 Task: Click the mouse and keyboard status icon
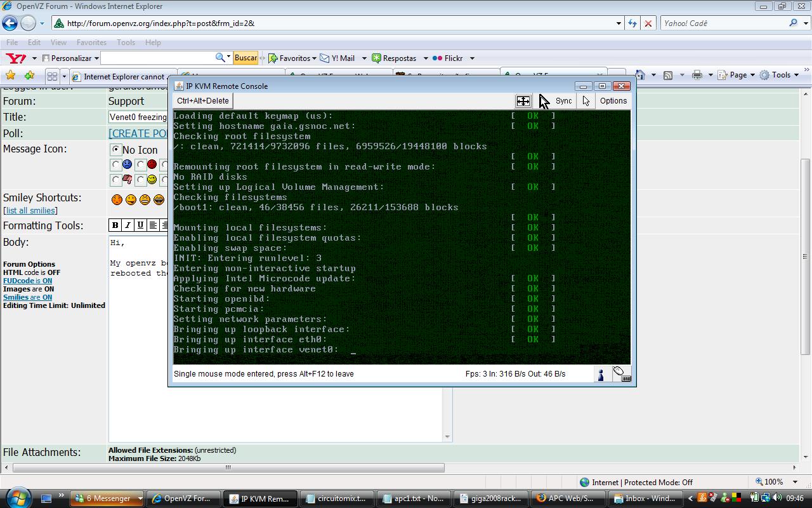[x=622, y=374]
